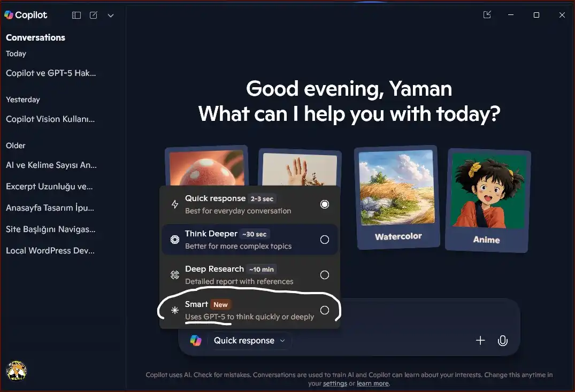Open the learn more link

point(373,383)
